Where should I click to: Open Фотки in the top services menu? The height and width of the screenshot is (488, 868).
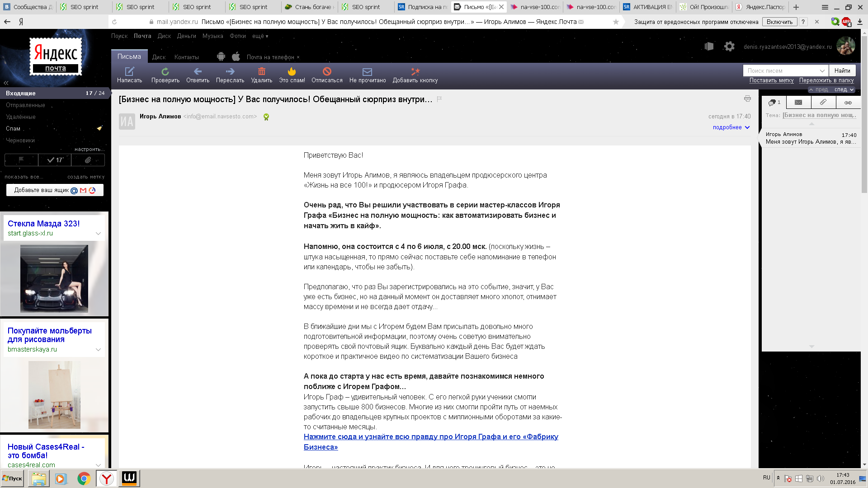point(237,36)
